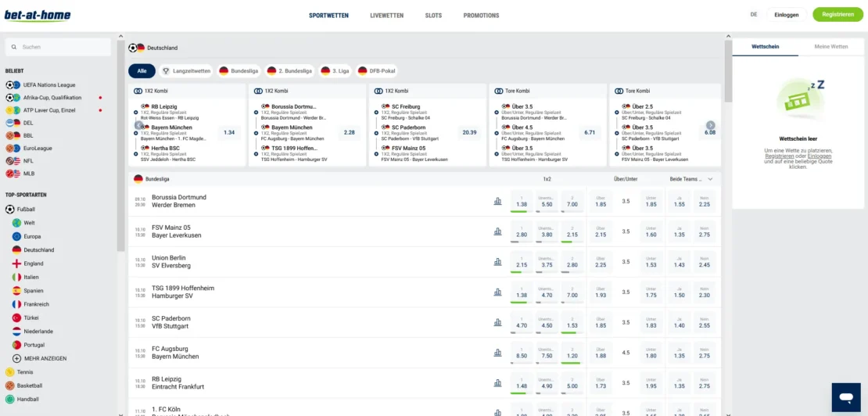This screenshot has width=868, height=416.
Task: Add the 1.34 1X2 Kombi bet
Action: [x=229, y=133]
